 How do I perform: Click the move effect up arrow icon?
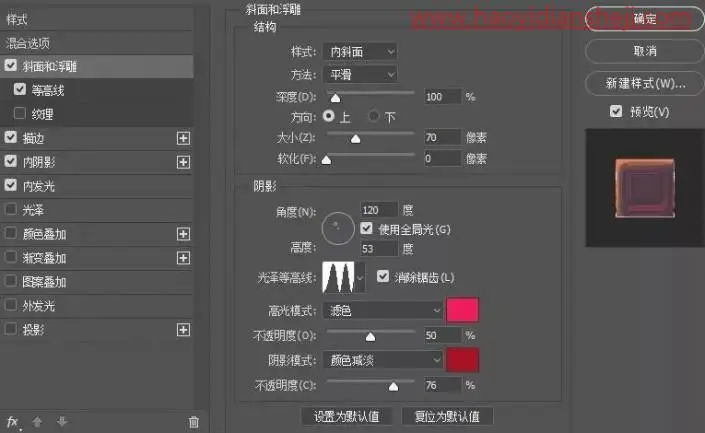(x=37, y=422)
